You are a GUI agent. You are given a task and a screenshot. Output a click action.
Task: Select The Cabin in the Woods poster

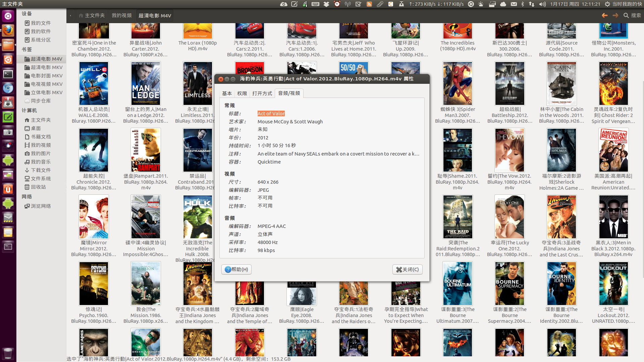coord(561,83)
